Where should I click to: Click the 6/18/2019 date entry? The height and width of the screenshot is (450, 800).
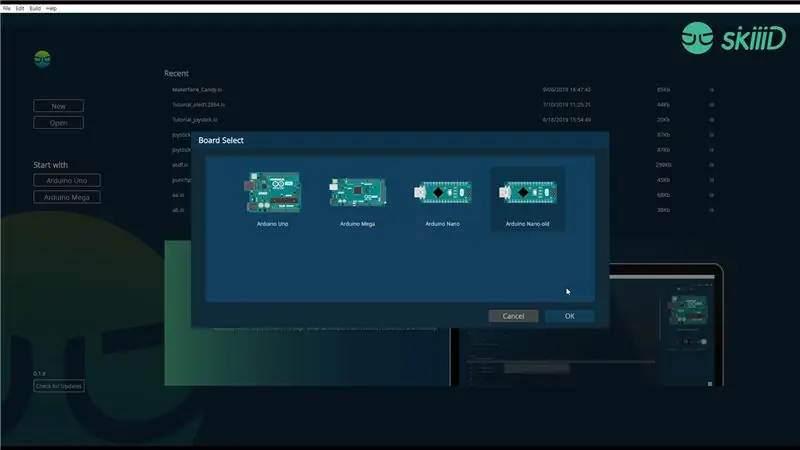(566, 120)
